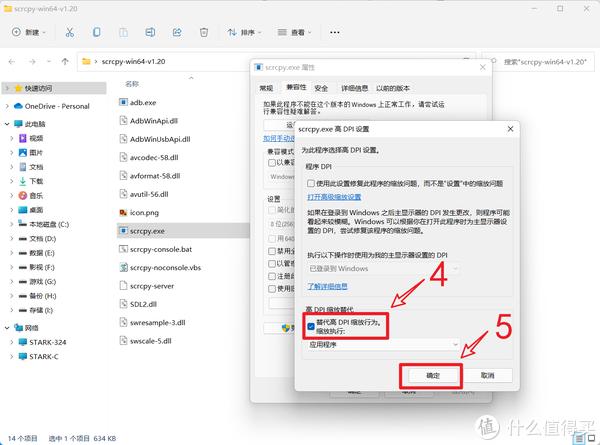Click 取消 button in DPI dialog

(488, 375)
